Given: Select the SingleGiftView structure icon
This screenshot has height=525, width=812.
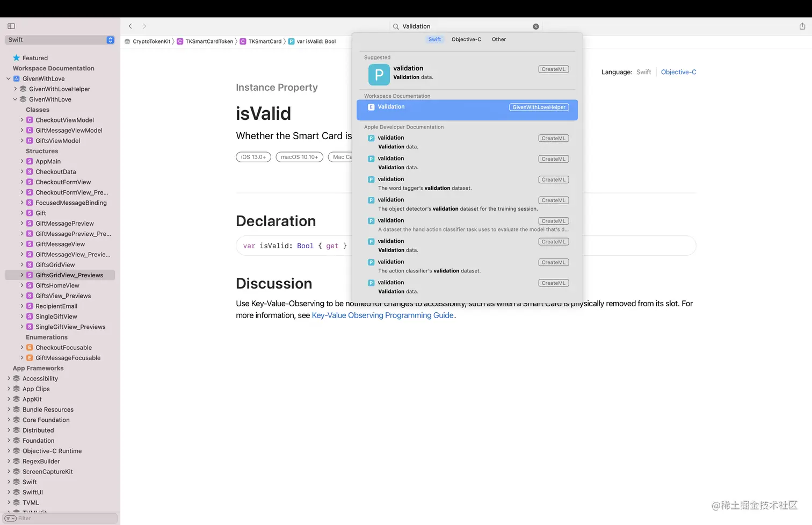Looking at the screenshot, I should click(x=30, y=317).
